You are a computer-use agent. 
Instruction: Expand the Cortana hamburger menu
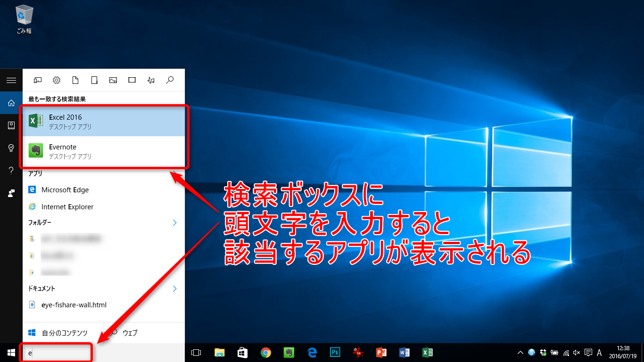pyautogui.click(x=11, y=81)
